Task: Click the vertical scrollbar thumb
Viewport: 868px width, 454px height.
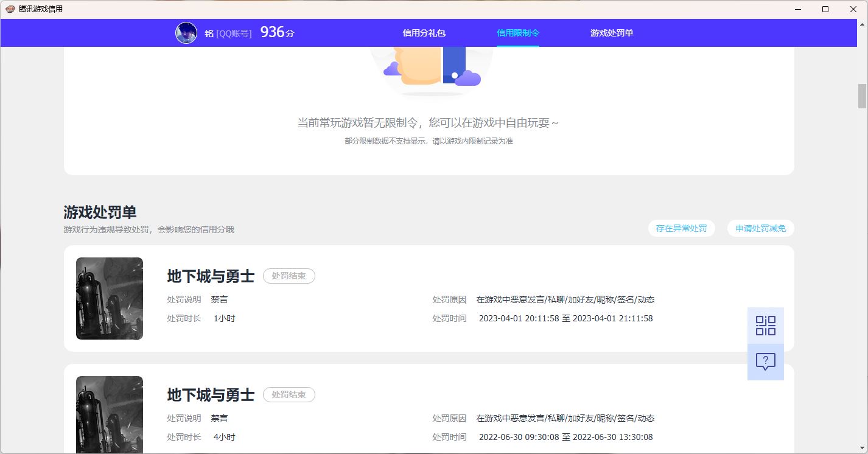Action: coord(862,96)
